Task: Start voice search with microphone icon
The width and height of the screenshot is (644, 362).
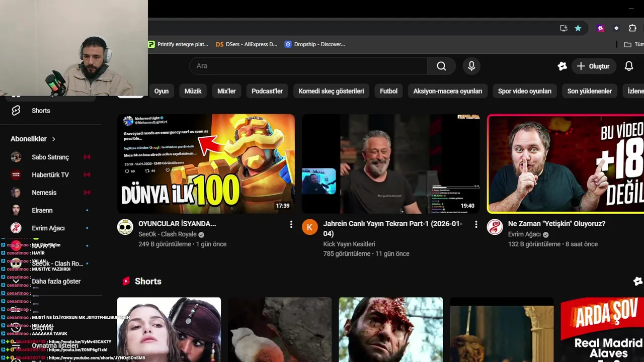Action: pyautogui.click(x=471, y=66)
